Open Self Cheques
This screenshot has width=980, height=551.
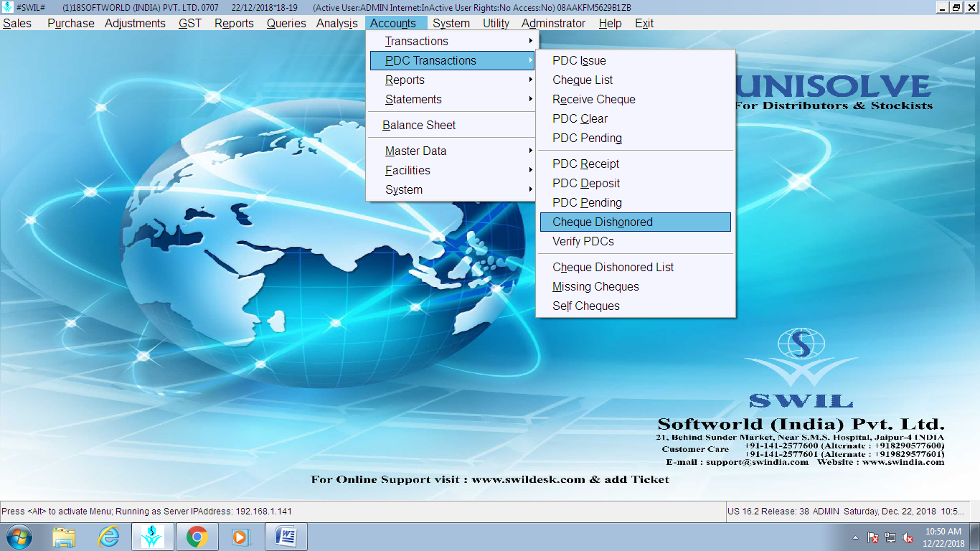click(636, 306)
